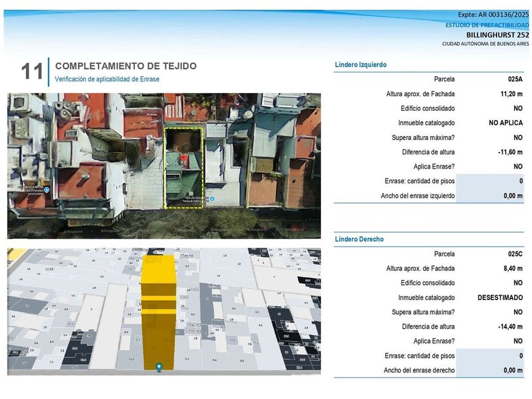Screen dimensions: 532x399
Task: Select 'ESTUDIO DE PREFACTIBILIDAD' header text
Action: pos(487,25)
